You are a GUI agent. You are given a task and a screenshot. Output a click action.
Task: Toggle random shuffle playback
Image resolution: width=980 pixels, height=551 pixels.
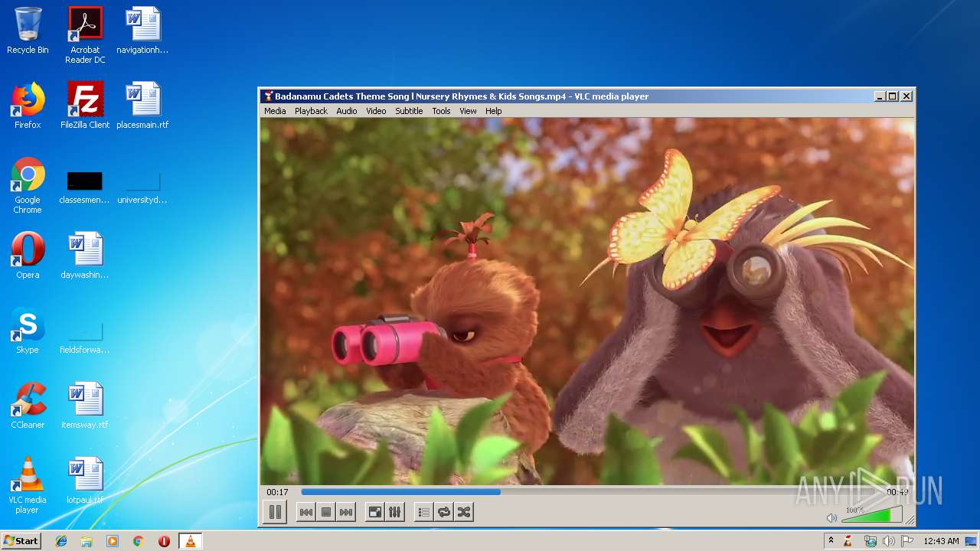(464, 512)
